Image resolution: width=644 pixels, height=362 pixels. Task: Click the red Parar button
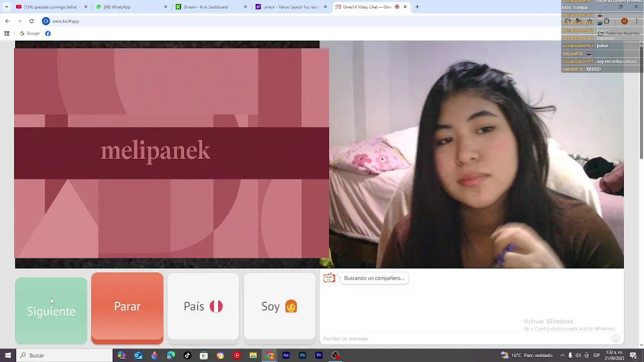pyautogui.click(x=127, y=307)
